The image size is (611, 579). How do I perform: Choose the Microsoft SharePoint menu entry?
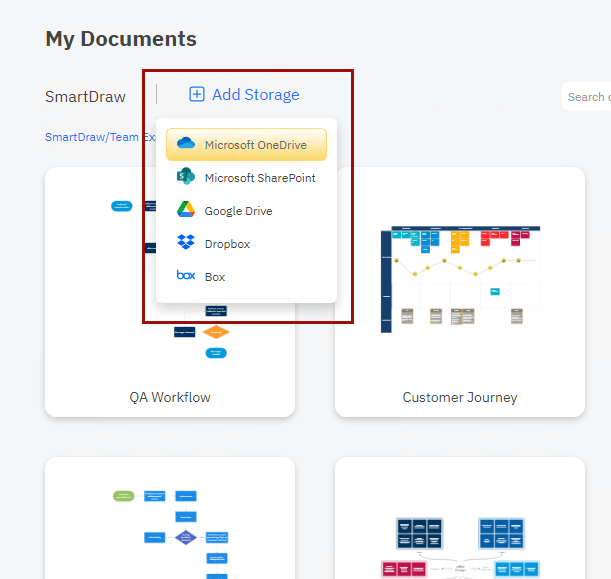pyautogui.click(x=260, y=178)
